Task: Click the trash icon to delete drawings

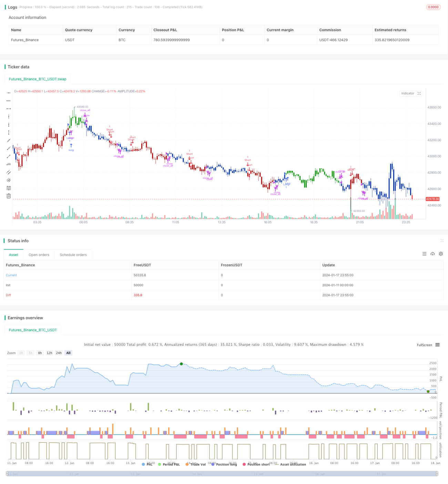Action: (x=9, y=196)
